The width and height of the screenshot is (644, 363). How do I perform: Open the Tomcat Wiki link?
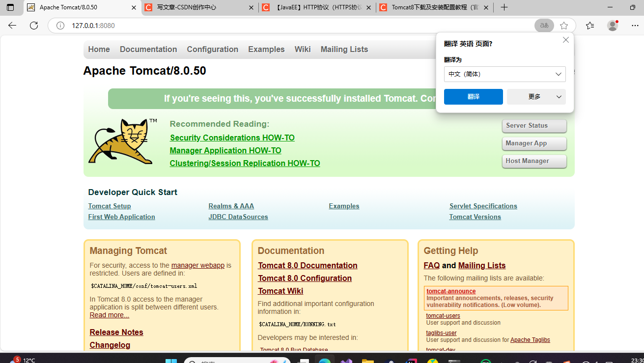point(280,291)
